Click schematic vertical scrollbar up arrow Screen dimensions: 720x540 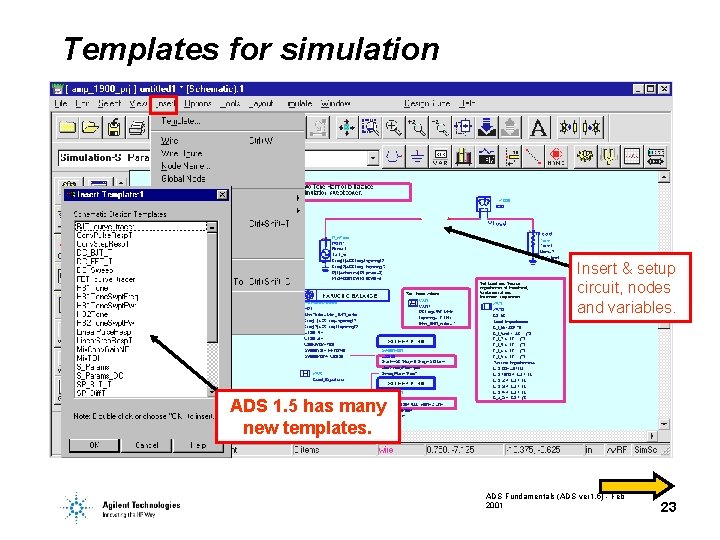click(664, 177)
